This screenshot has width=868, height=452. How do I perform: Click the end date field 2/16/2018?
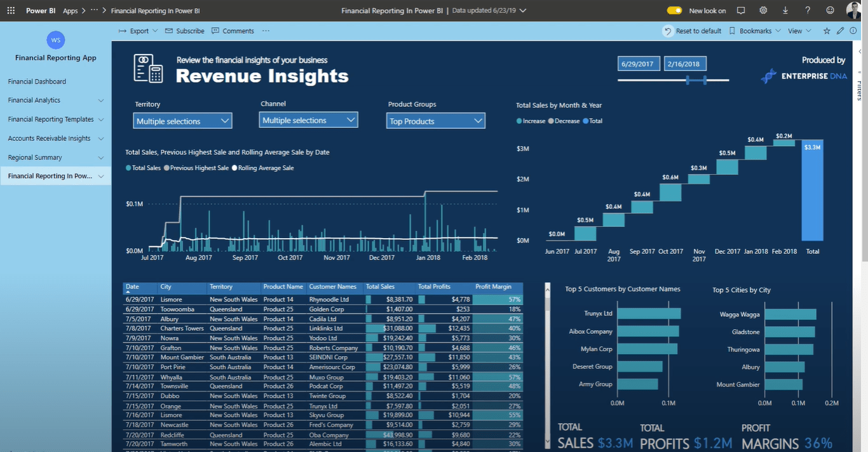tap(686, 64)
